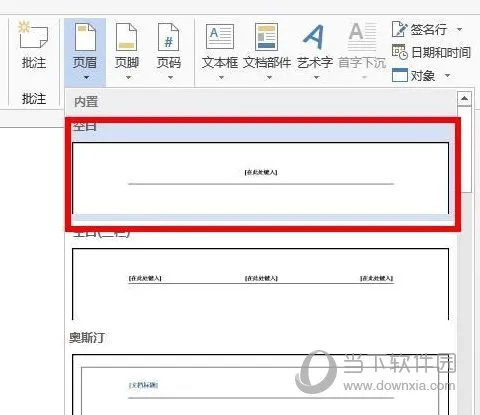The height and width of the screenshot is (415, 480).
Task: Click the 签名行 signature line icon
Action: click(x=399, y=29)
